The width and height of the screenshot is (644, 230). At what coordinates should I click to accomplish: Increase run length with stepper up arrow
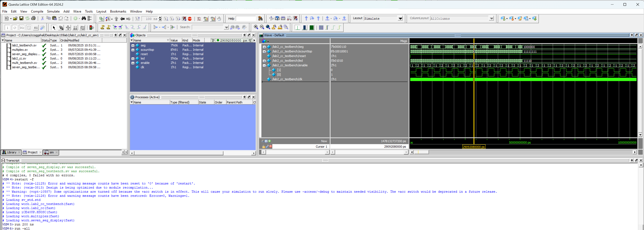pos(160,17)
